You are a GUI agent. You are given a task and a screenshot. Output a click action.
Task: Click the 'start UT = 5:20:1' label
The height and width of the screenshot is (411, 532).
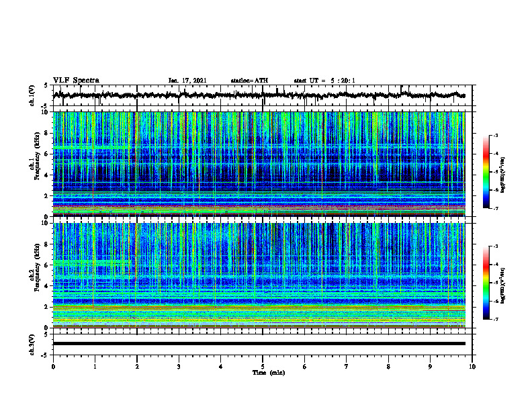[324, 81]
